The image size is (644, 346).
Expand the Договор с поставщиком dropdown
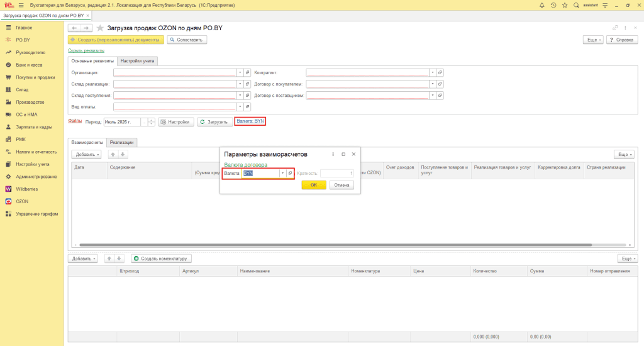[x=433, y=96]
